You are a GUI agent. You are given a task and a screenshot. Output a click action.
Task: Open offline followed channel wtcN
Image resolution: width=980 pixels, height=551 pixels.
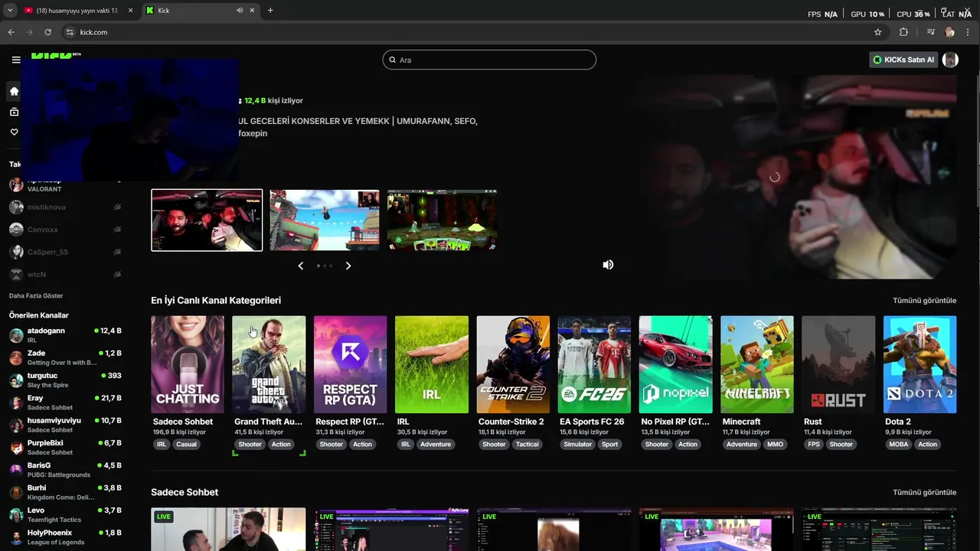tap(65, 274)
